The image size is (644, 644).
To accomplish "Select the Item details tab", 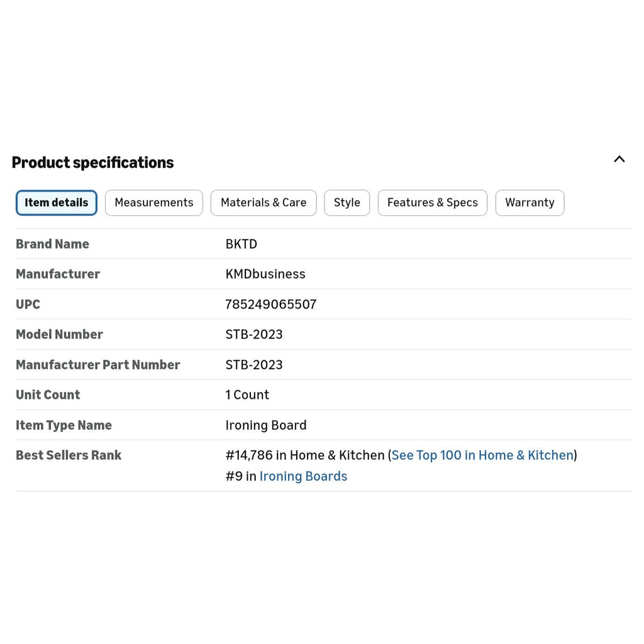I will point(56,203).
